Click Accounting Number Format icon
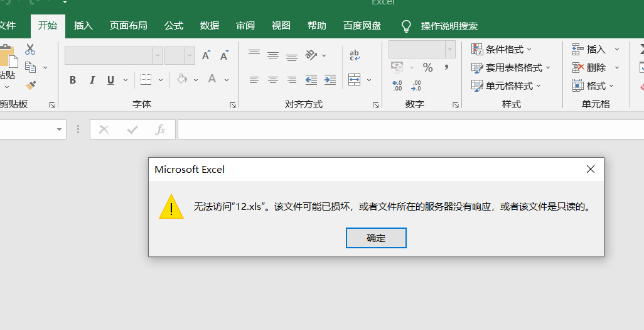The image size is (644, 330). click(397, 67)
